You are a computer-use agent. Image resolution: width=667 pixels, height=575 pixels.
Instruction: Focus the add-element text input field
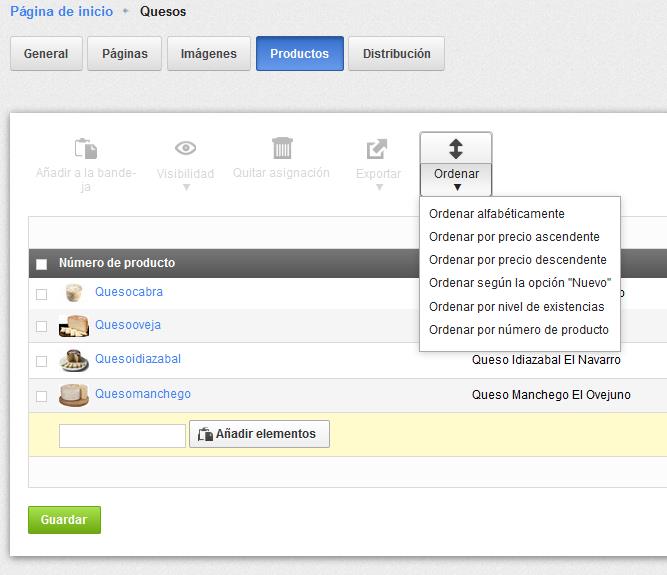[x=122, y=435]
